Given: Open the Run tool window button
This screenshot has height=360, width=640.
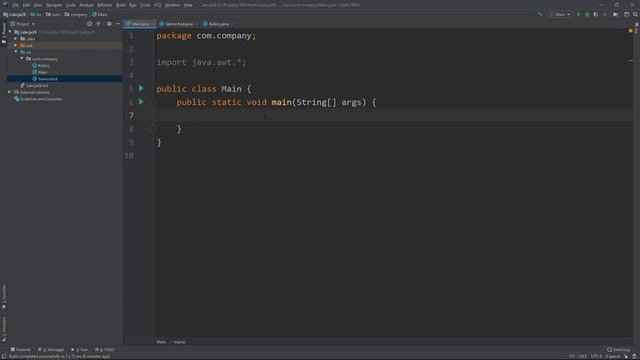Looking at the screenshot, I should 80,349.
